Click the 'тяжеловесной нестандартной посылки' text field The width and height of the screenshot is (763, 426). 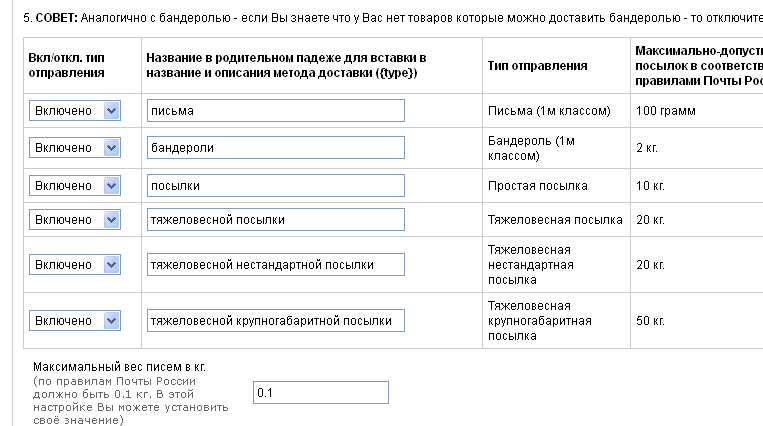(x=275, y=265)
